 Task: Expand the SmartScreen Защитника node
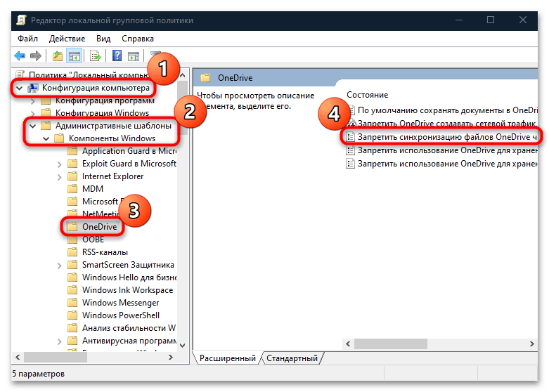[60, 266]
